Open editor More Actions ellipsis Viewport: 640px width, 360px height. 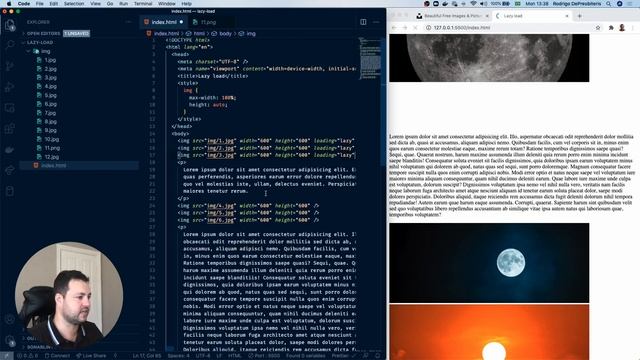[x=376, y=22]
